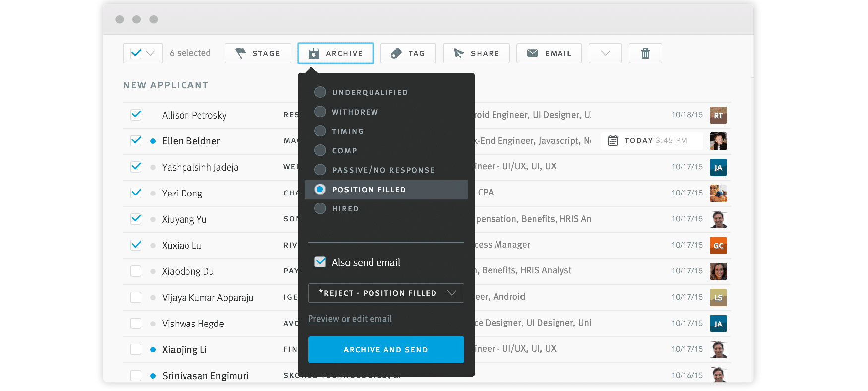The image size is (868, 391).
Task: Open Yashpalsinh Jadeja's applicant profile
Action: point(200,167)
